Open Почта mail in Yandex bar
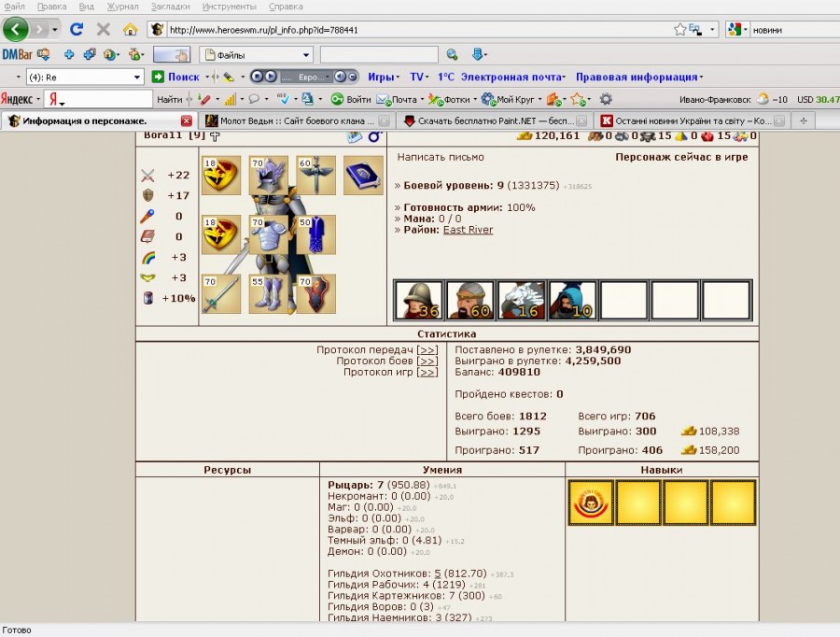840x637 pixels. pyautogui.click(x=397, y=99)
